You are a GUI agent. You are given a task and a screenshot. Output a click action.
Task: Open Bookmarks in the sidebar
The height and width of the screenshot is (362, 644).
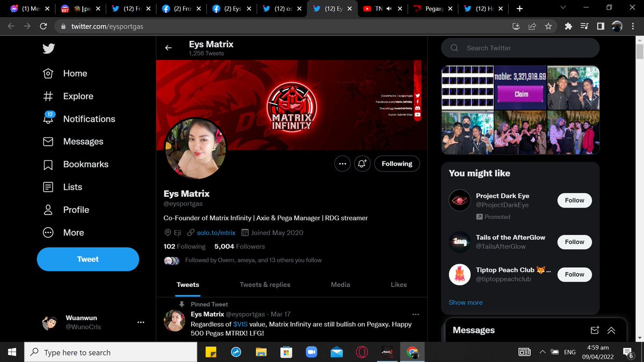coord(76,164)
